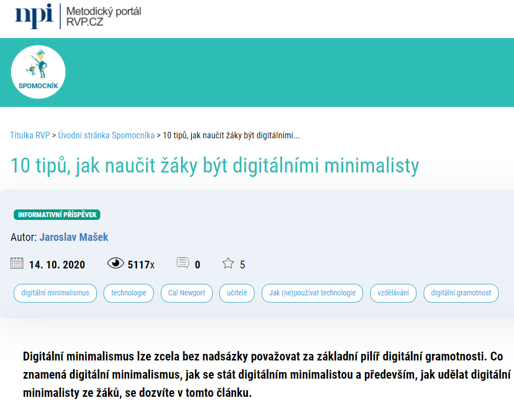Click the NPI logo in header
This screenshot has width=514, height=420.
34,15
